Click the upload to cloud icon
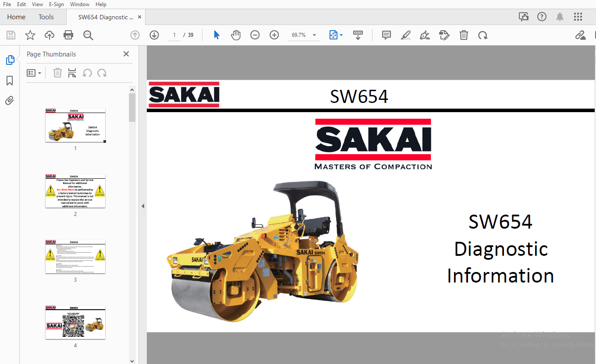The image size is (596, 364). point(50,35)
